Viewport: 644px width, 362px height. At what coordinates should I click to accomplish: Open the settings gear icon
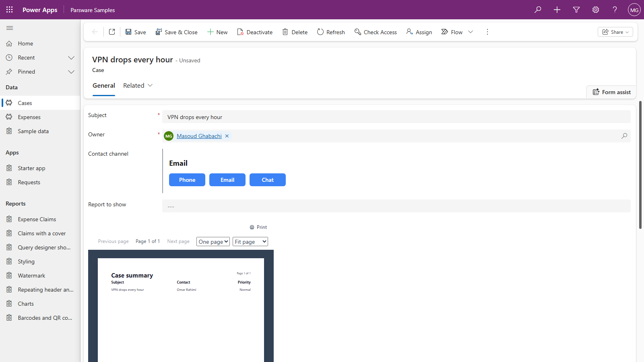pos(596,10)
